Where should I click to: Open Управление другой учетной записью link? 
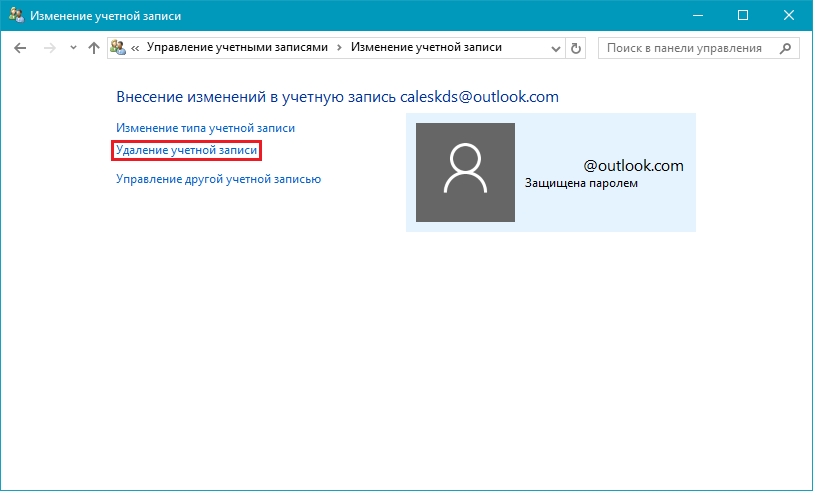218,179
